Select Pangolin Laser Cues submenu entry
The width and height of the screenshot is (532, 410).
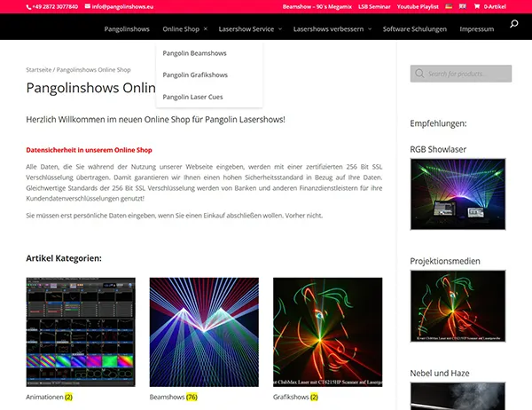point(192,97)
